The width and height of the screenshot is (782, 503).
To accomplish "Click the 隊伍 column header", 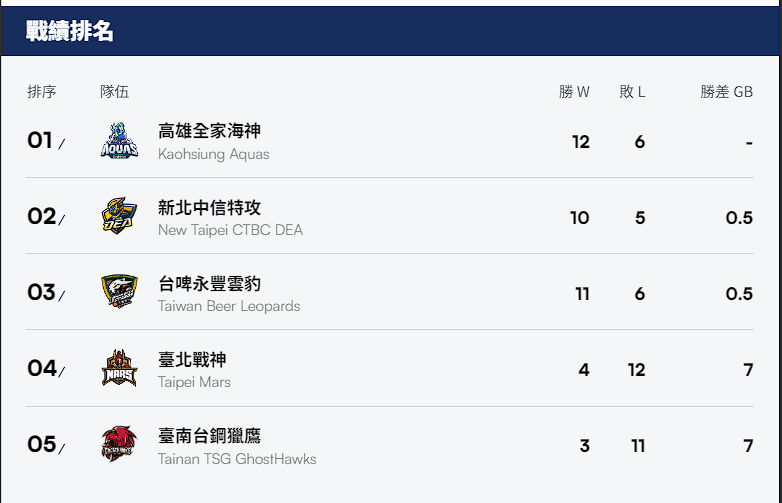I will [114, 92].
